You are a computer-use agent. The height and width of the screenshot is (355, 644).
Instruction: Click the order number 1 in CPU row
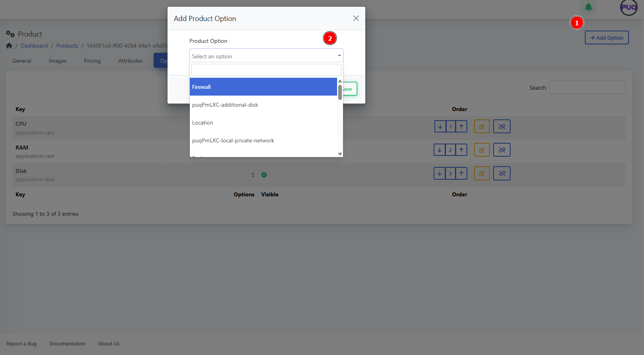451,127
